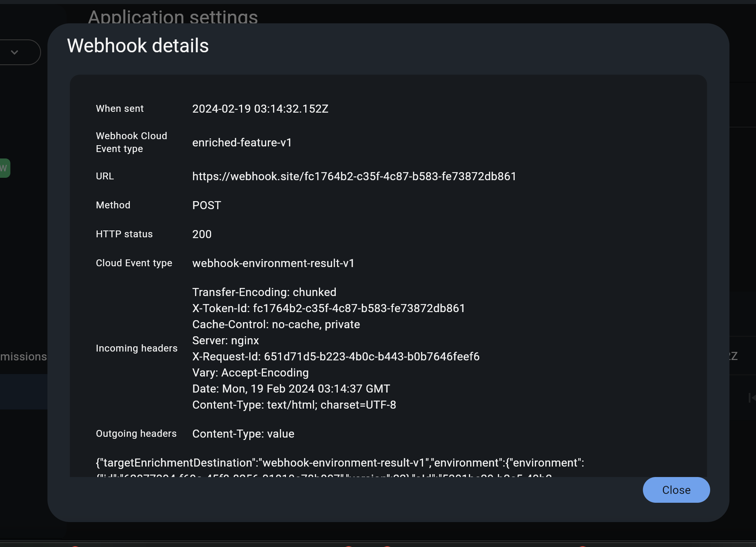The height and width of the screenshot is (547, 756).
Task: Select the When sent timestamp value
Action: point(260,109)
